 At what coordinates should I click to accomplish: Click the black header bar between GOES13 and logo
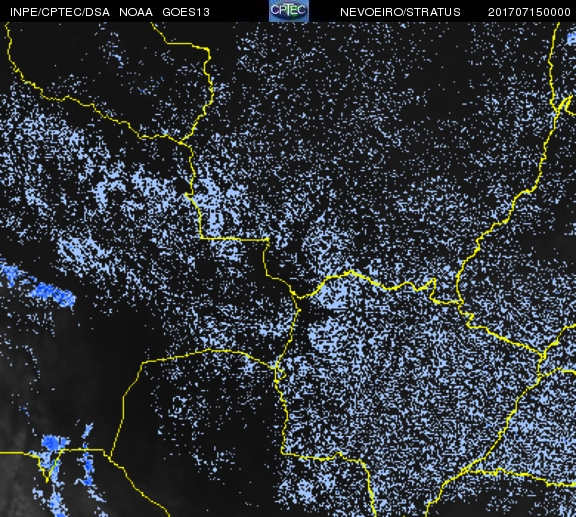coord(239,11)
